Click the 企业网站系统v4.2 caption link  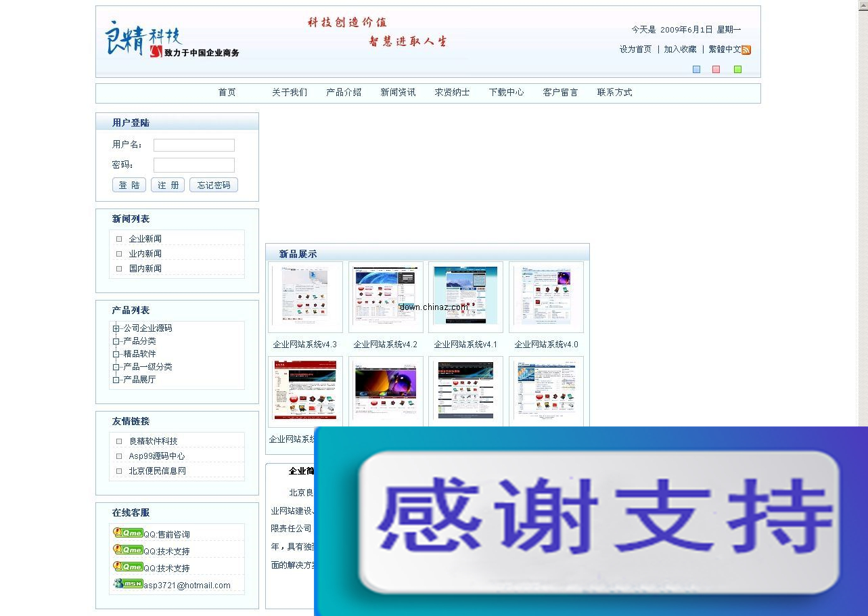(386, 345)
